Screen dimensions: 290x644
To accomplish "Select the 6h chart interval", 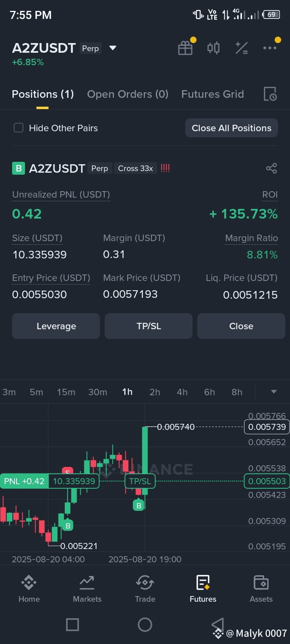I will [x=209, y=392].
